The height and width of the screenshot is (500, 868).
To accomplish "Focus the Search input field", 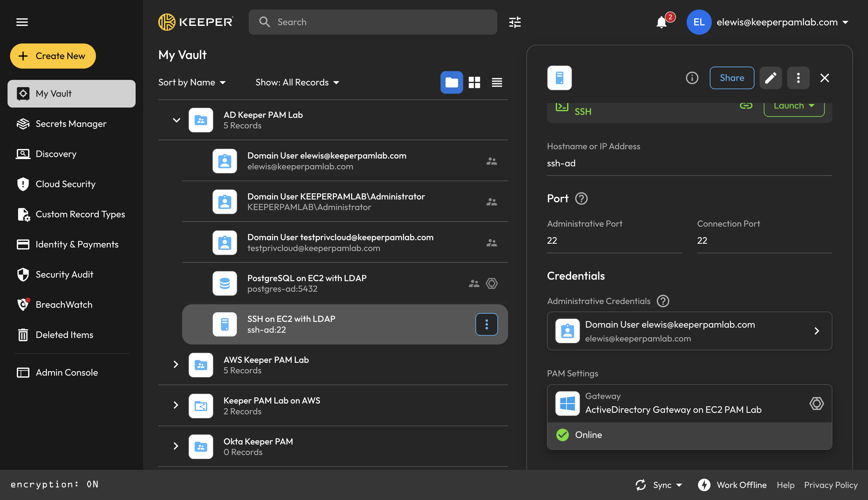I will pyautogui.click(x=373, y=22).
